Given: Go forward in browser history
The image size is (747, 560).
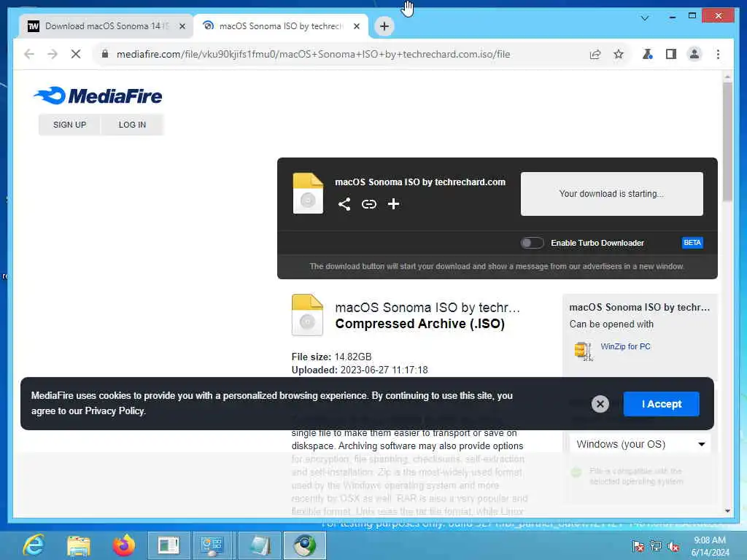Looking at the screenshot, I should tap(53, 54).
